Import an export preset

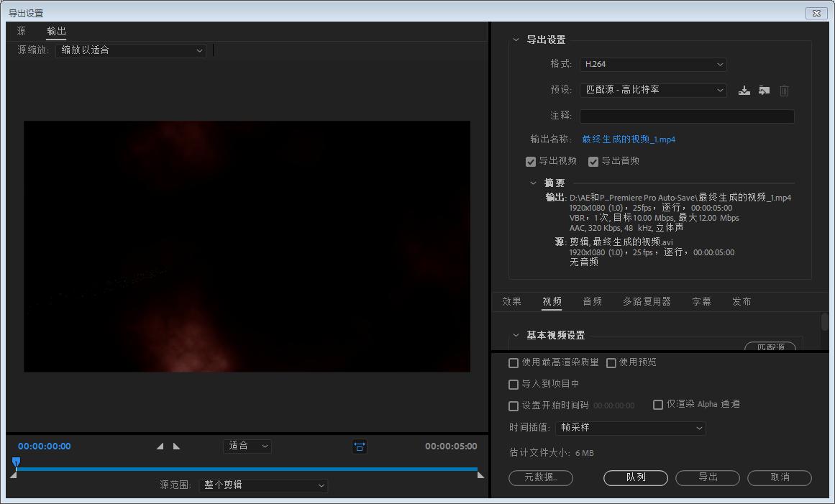764,91
